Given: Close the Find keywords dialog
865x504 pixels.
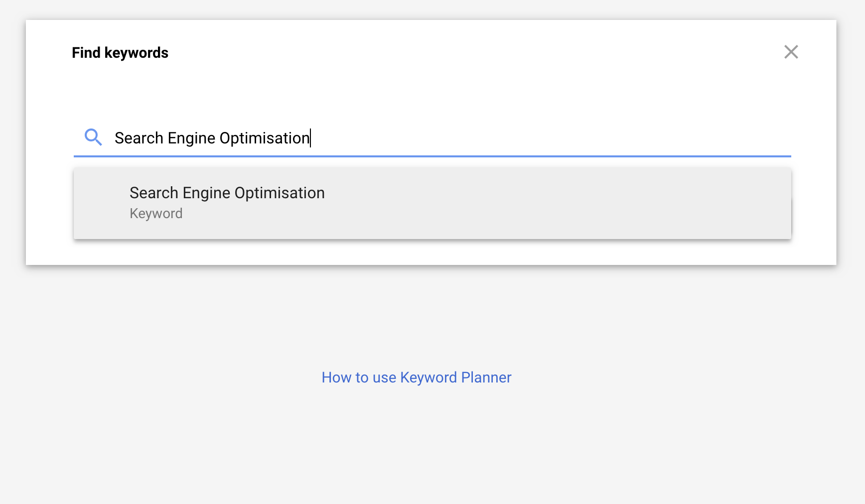Looking at the screenshot, I should (791, 52).
